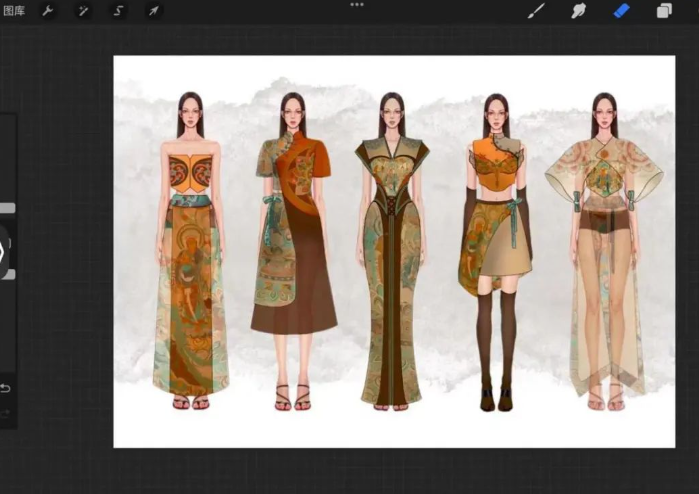
Task: Click the three dots at top center
Action: [x=357, y=5]
